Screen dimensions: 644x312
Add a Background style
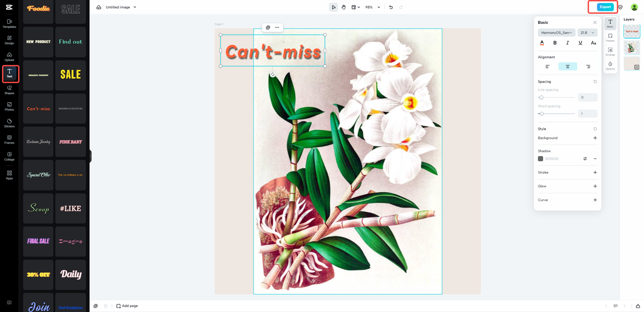click(595, 138)
